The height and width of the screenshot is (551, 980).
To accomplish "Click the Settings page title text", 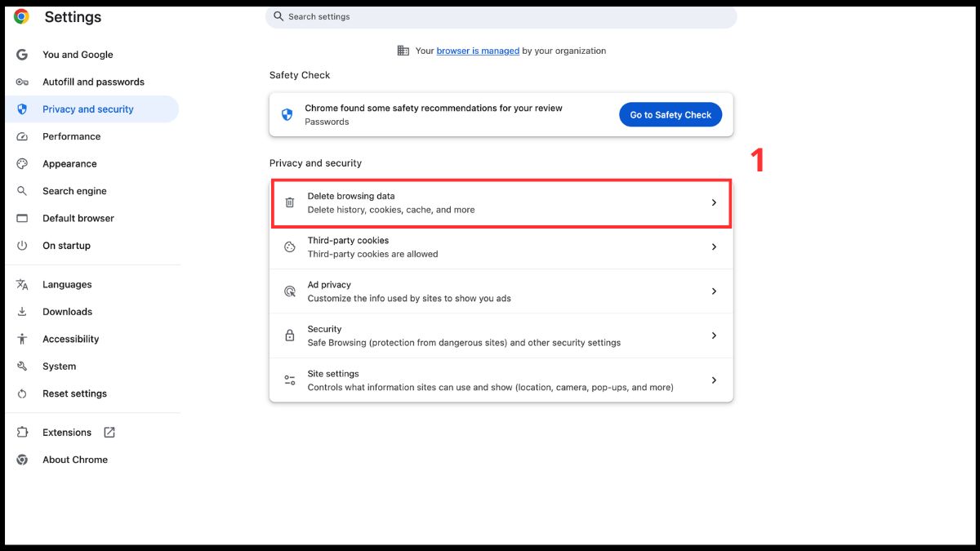I will [73, 17].
